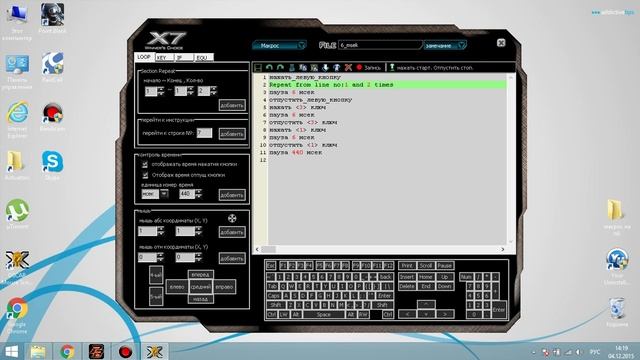Click the влево left mouse button
Screen dimensions: 640x360
coord(177,287)
